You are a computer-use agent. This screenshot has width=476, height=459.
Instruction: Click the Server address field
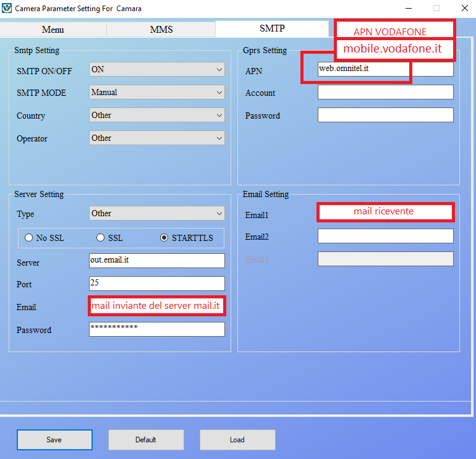(x=156, y=261)
